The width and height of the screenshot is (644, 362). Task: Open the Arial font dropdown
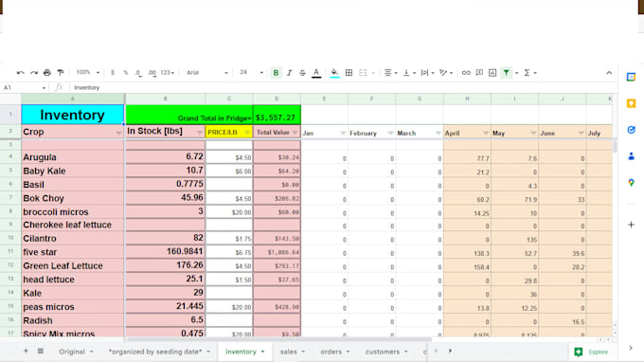coord(206,73)
